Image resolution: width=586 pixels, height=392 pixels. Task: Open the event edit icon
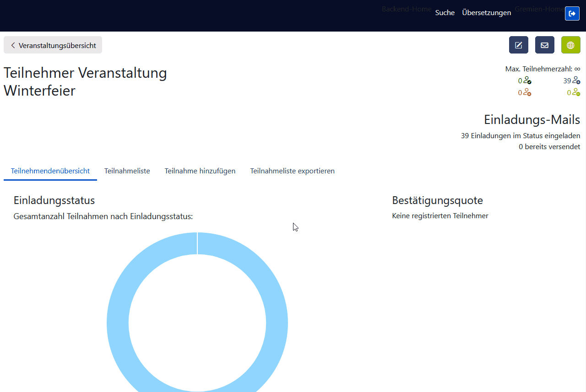click(x=518, y=45)
